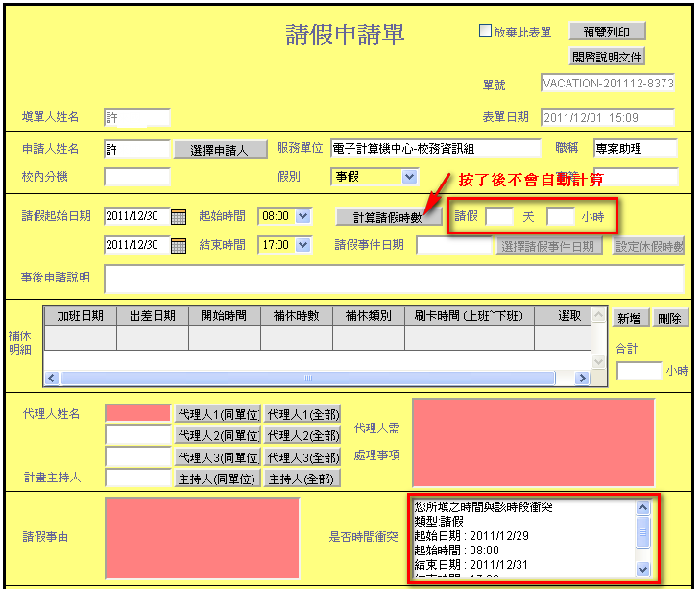
Task: Click 計算請假時數 button
Action: pos(388,217)
